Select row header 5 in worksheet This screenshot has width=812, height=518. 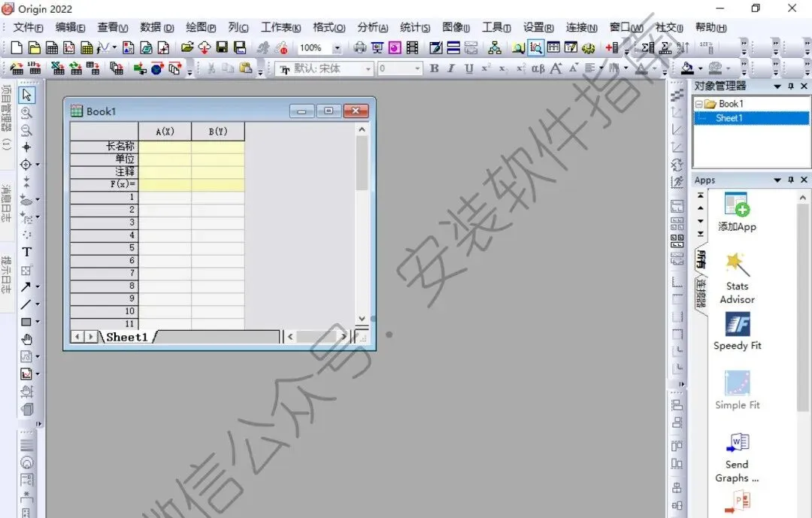coord(104,247)
